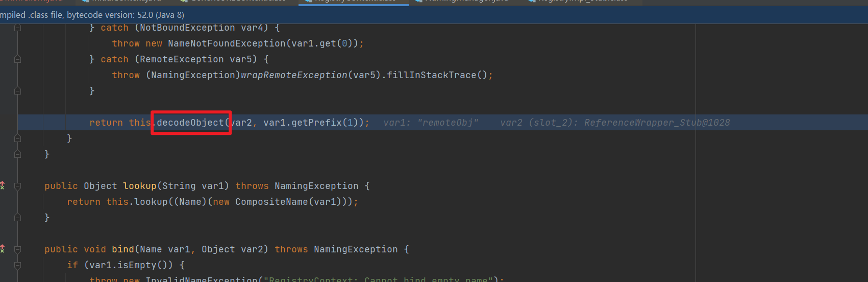Click the wrapRemoteException method call
868x282 pixels.
tap(294, 75)
